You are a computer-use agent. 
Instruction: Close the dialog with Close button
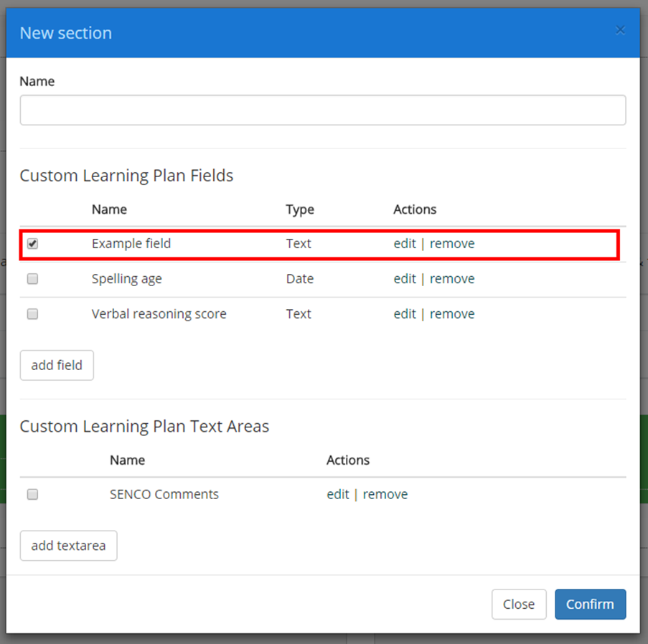click(x=519, y=604)
